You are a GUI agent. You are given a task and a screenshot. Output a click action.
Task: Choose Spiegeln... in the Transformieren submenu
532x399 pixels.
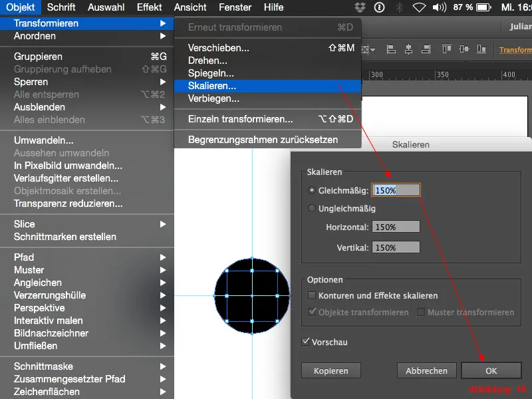pos(268,73)
